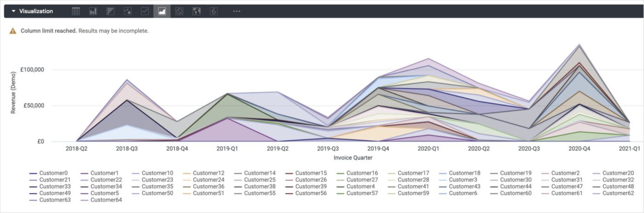644x213 pixels.
Task: Toggle Customer0 series in the legend
Action: pyautogui.click(x=53, y=173)
